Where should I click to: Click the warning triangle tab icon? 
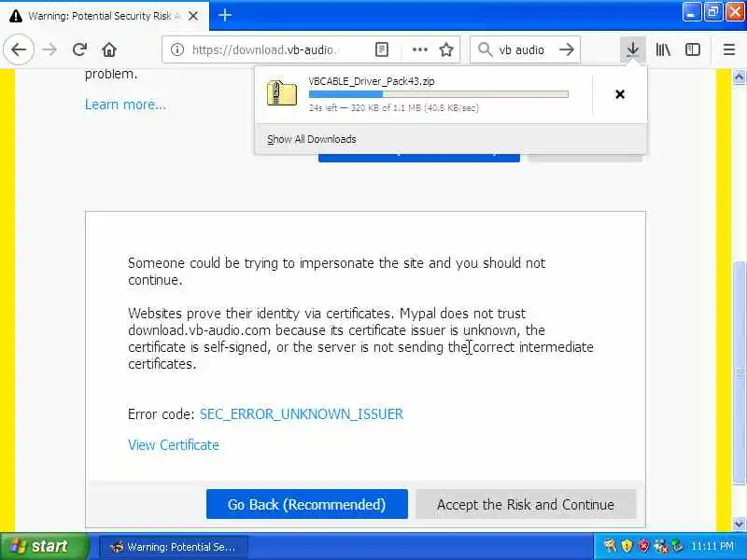click(15, 16)
